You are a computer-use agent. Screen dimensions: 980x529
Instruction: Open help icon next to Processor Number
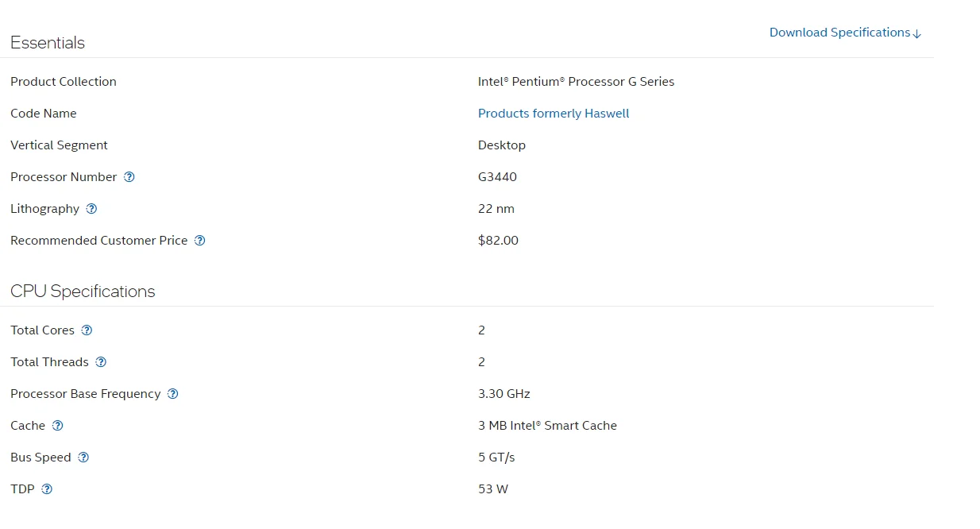pyautogui.click(x=129, y=177)
